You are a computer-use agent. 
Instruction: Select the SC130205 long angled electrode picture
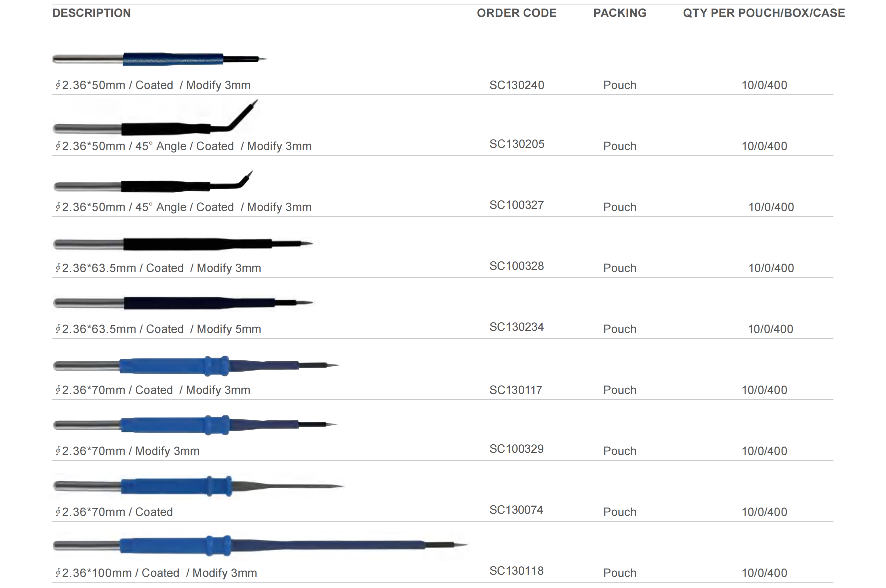pyautogui.click(x=155, y=117)
